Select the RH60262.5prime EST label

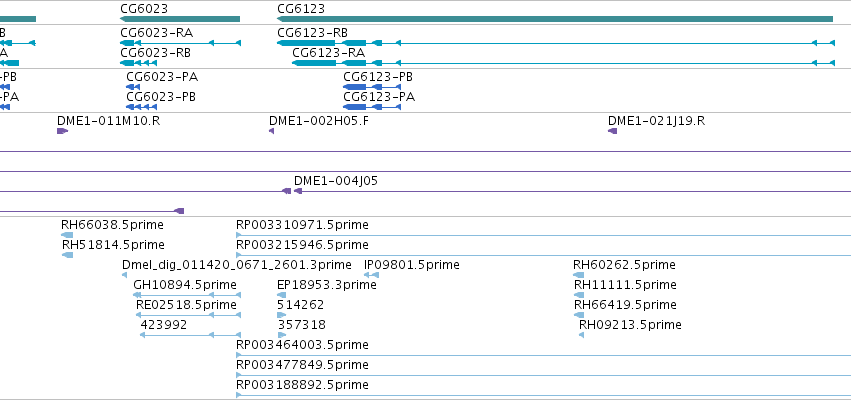click(624, 265)
